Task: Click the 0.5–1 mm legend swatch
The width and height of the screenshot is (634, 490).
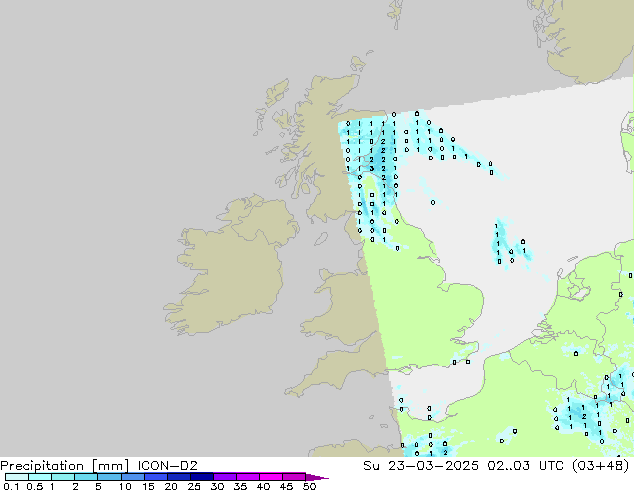Action: point(40,477)
